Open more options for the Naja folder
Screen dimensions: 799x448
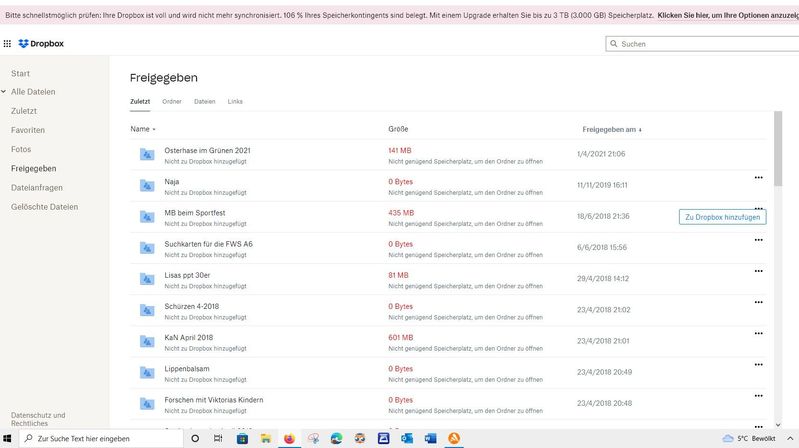click(758, 177)
